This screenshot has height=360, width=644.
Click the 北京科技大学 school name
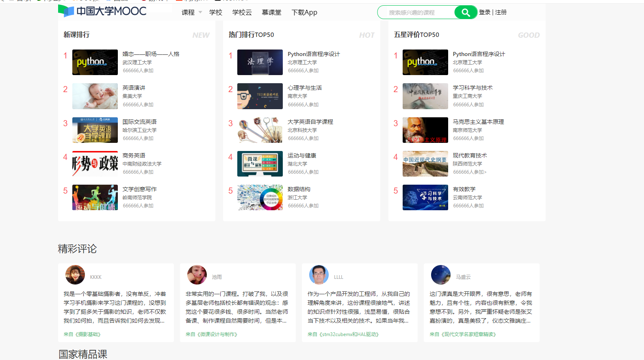[302, 130]
